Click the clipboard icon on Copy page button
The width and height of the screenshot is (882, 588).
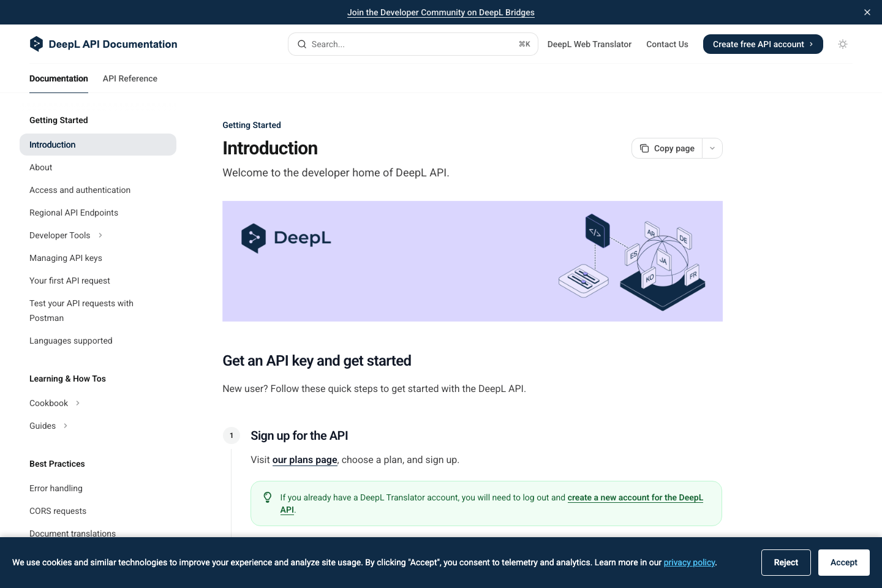(x=644, y=148)
